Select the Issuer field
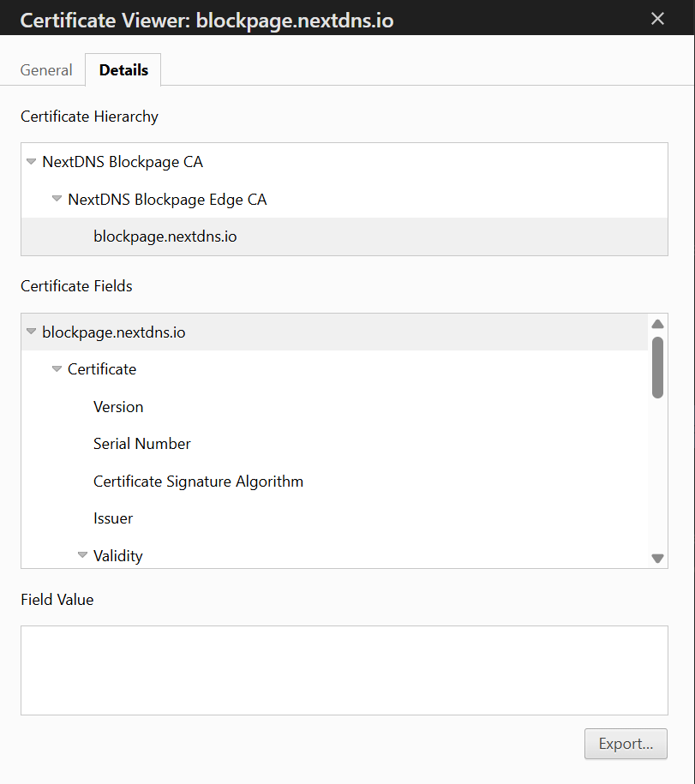This screenshot has height=784, width=695. click(113, 518)
